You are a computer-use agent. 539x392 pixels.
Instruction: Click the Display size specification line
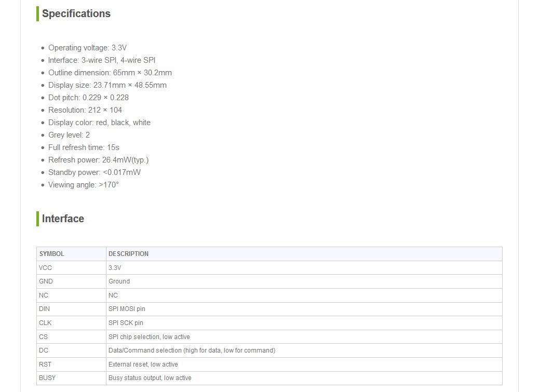[107, 85]
